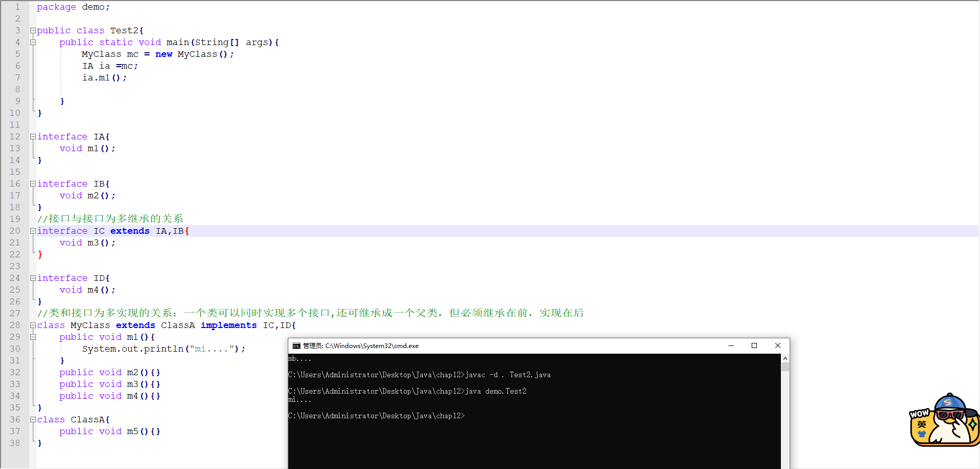Click the comment '//接口与接口为多继承的关系'
980x469 pixels.
110,219
